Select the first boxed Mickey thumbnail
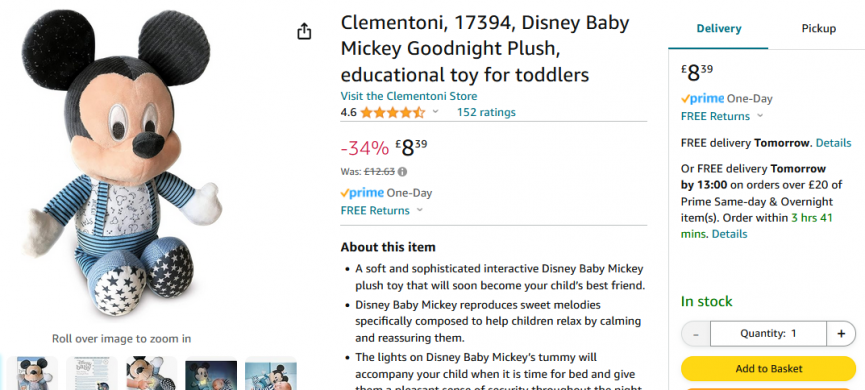This screenshot has height=390, width=865. (33, 373)
